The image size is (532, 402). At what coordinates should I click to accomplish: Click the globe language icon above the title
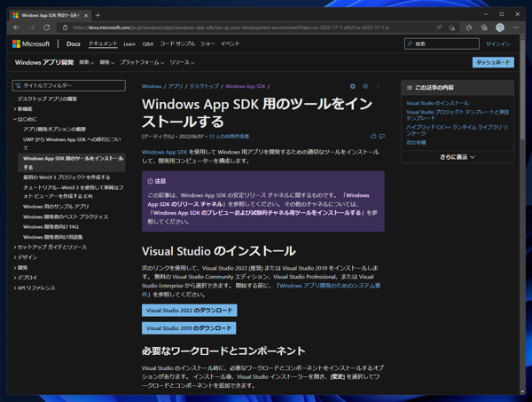[x=353, y=86]
